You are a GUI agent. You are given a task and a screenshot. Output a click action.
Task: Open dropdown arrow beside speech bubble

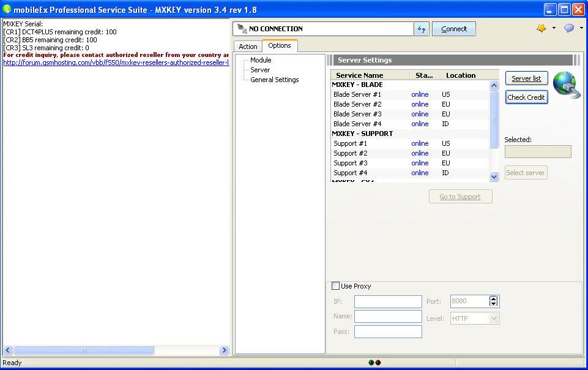[581, 28]
